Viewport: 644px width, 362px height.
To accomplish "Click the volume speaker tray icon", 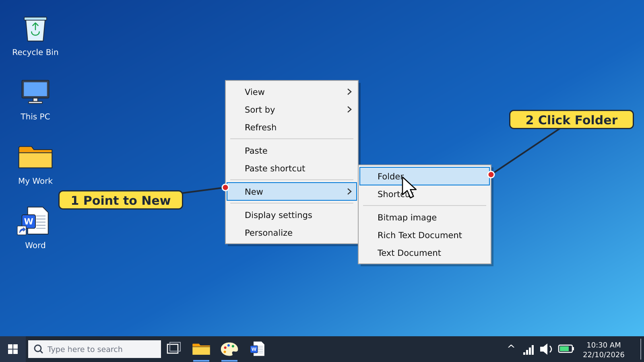I will coord(546,349).
